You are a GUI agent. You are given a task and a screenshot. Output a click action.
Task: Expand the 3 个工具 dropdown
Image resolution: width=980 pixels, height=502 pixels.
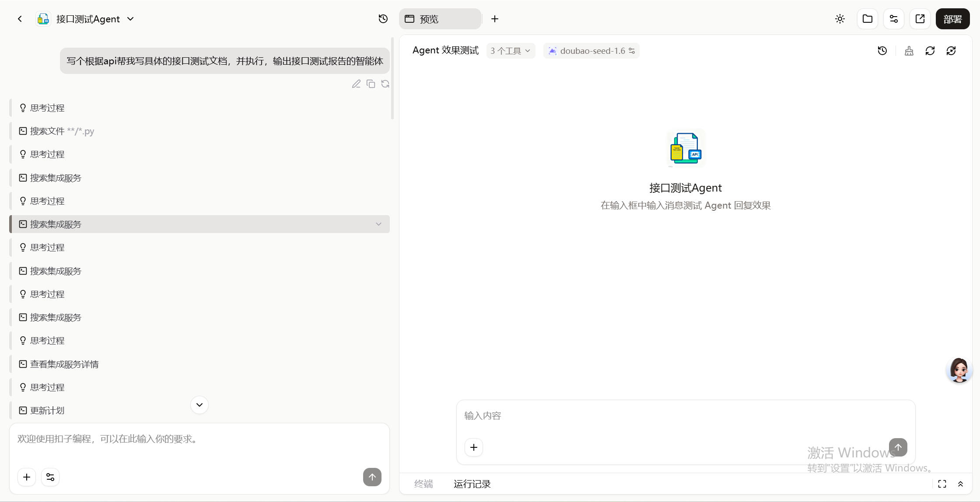point(511,51)
